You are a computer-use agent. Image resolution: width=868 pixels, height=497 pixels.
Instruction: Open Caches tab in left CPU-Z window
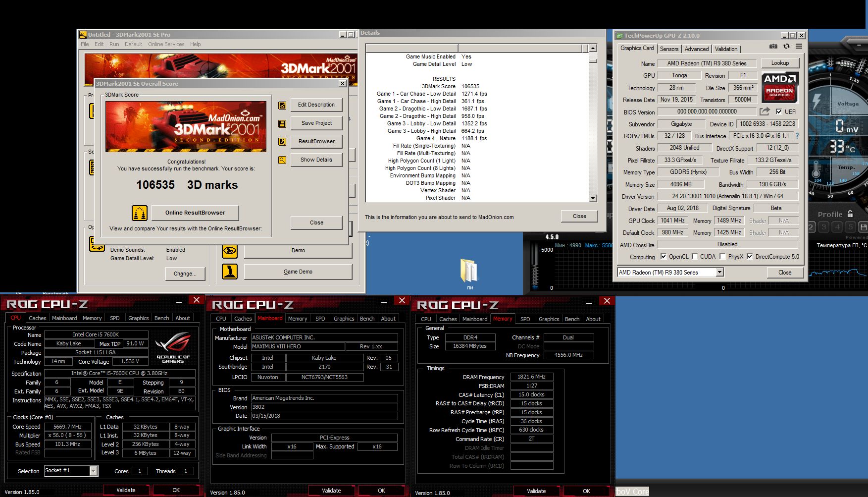(x=37, y=318)
